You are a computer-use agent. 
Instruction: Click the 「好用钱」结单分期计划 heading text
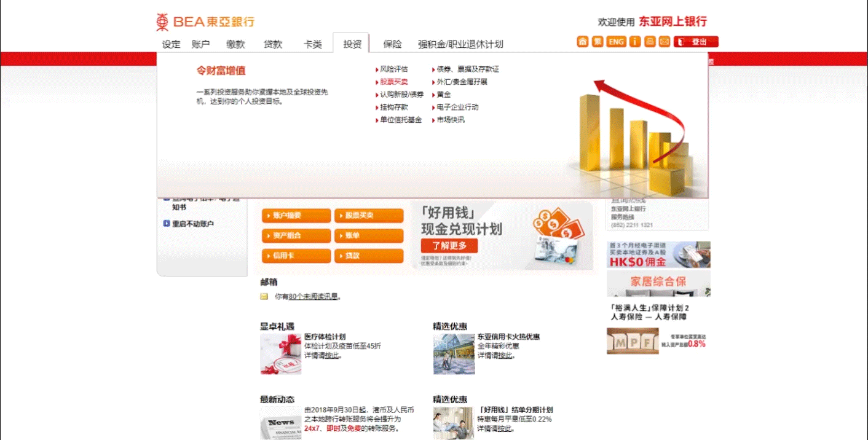(x=515, y=410)
